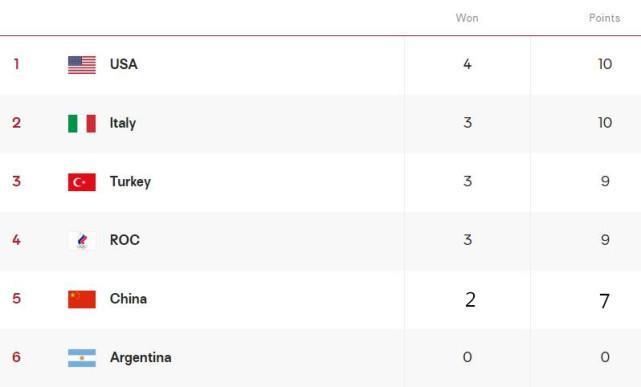Open the USA team link

[123, 64]
